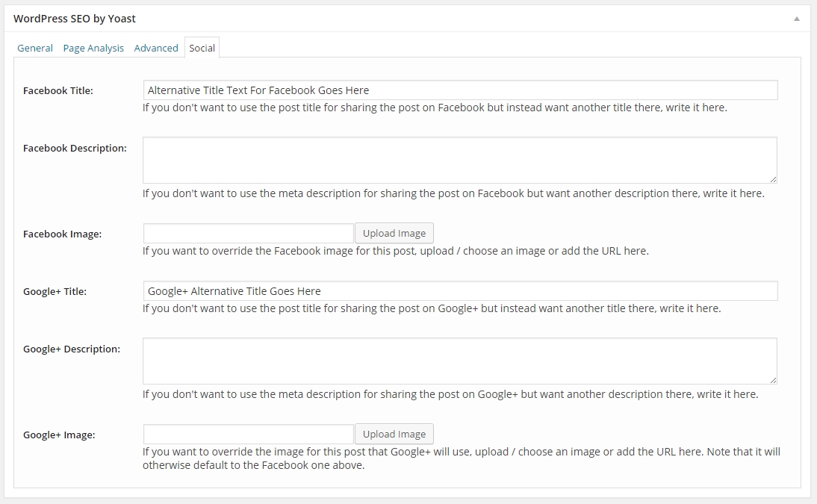The width and height of the screenshot is (817, 504).
Task: Click the Facebook Image label
Action: [x=63, y=234]
